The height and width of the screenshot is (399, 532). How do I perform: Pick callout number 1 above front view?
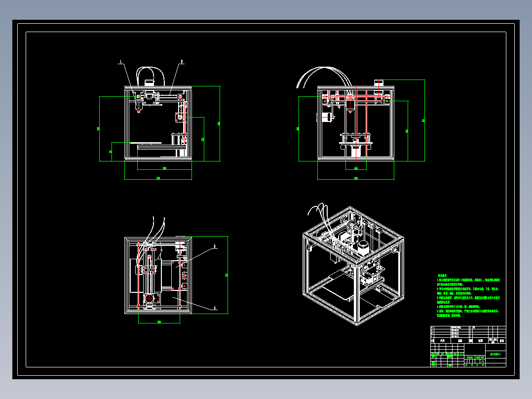(120, 62)
